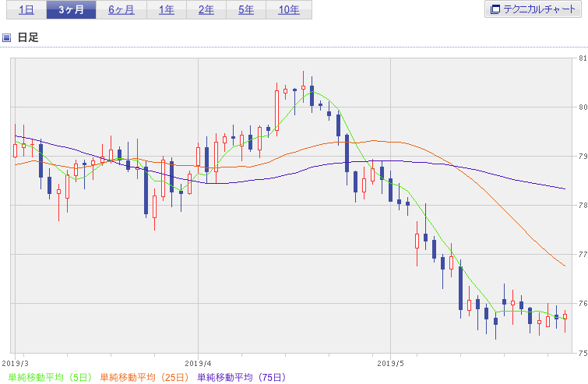Click the 81 price axis label
This screenshot has width=588, height=384.
(x=583, y=58)
